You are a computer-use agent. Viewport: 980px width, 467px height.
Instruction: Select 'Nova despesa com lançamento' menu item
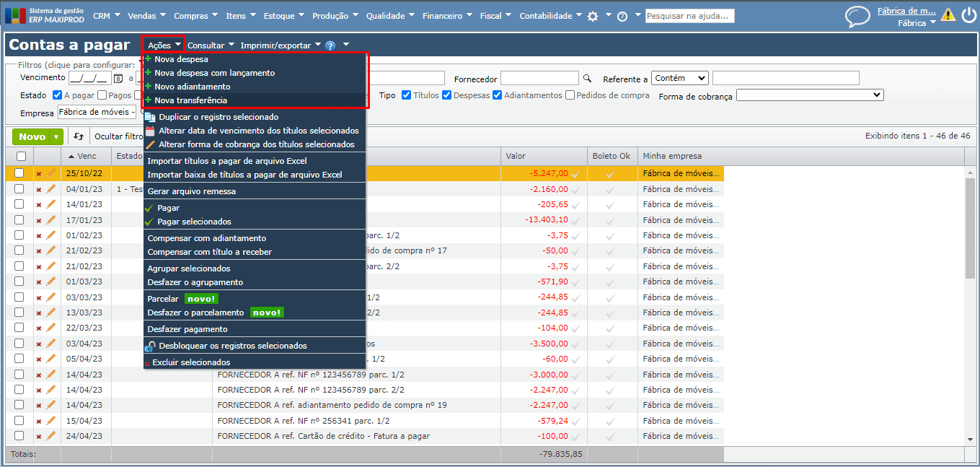click(214, 73)
